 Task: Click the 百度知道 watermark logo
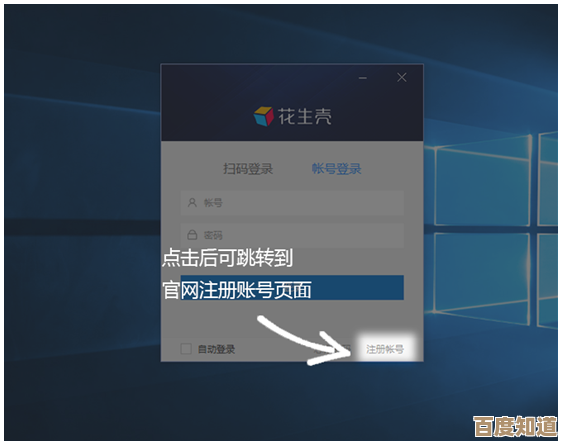pyautogui.click(x=515, y=426)
